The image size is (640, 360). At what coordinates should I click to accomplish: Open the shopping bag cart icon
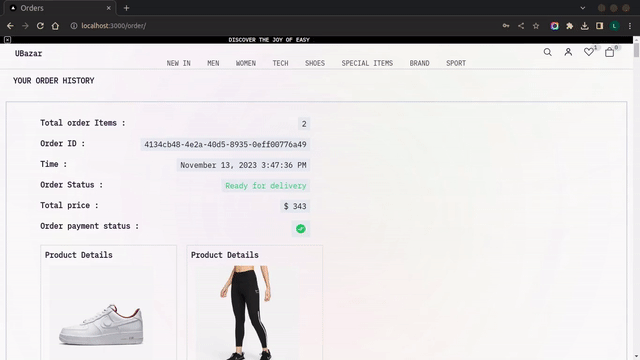(609, 52)
